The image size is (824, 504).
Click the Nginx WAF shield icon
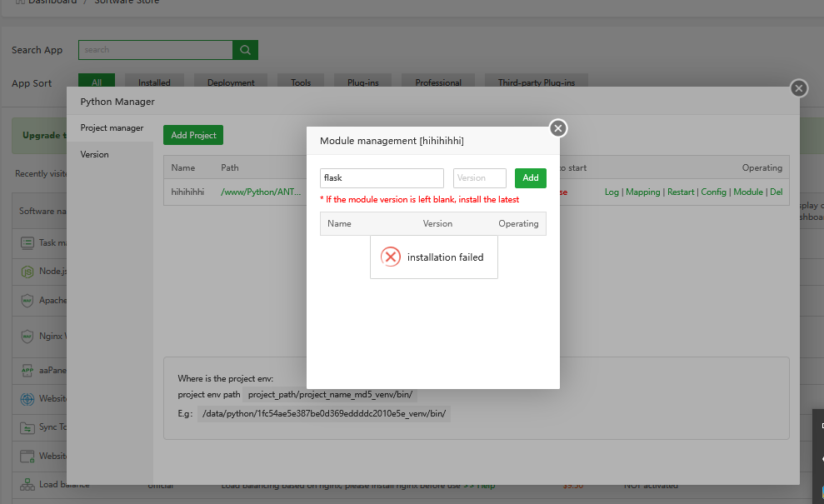tap(27, 337)
